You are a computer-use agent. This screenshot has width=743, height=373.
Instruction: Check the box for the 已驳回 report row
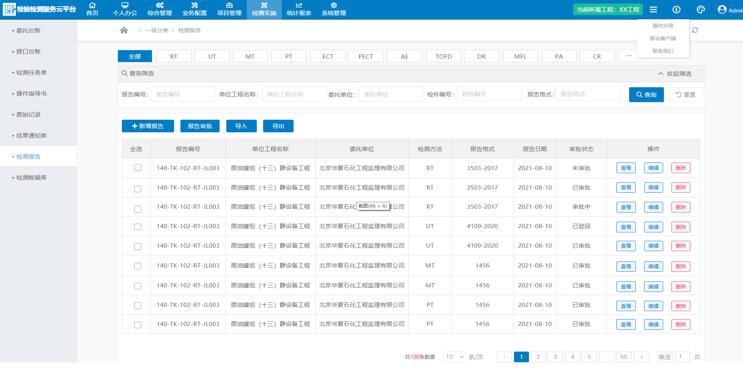(137, 227)
